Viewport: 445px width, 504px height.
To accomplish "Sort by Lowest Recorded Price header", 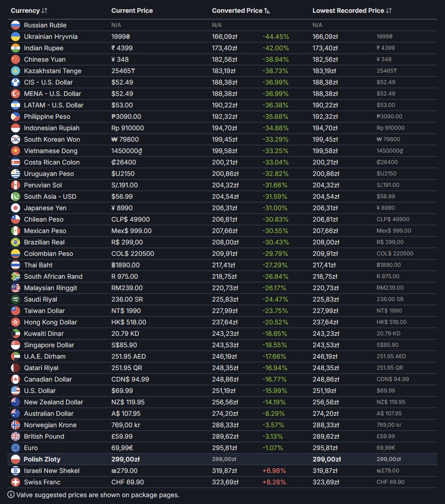I will pyautogui.click(x=352, y=11).
